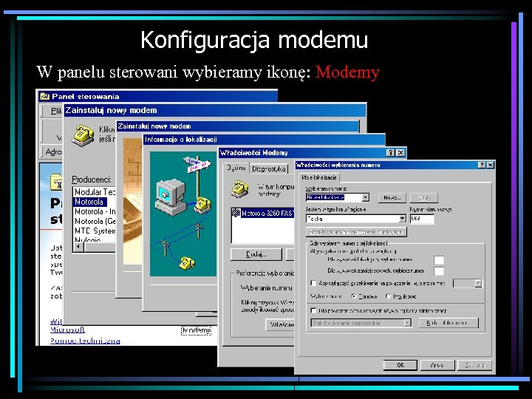Viewport: 532px width, 399px height.
Task: Select the Motorola (Ge entry in Producenci list
Action: point(95,221)
